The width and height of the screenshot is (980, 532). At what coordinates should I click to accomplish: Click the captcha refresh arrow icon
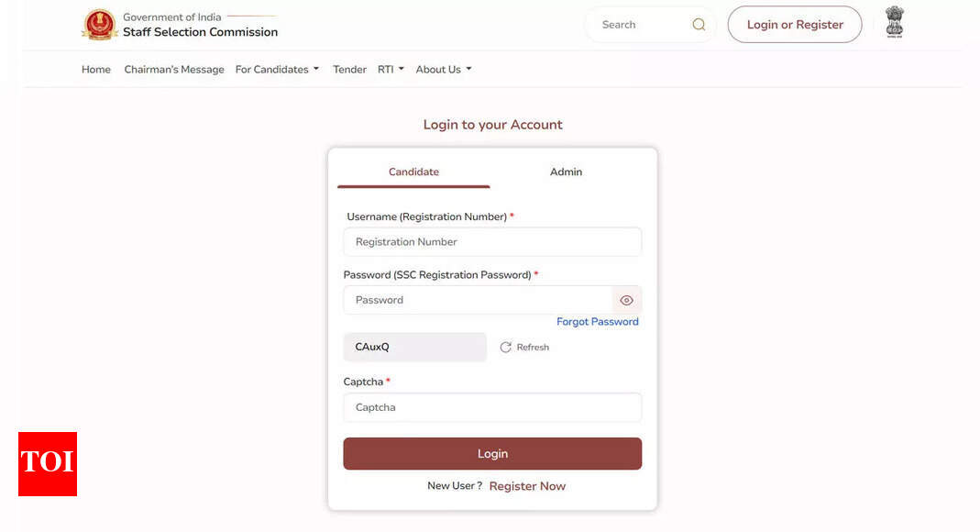(x=506, y=348)
